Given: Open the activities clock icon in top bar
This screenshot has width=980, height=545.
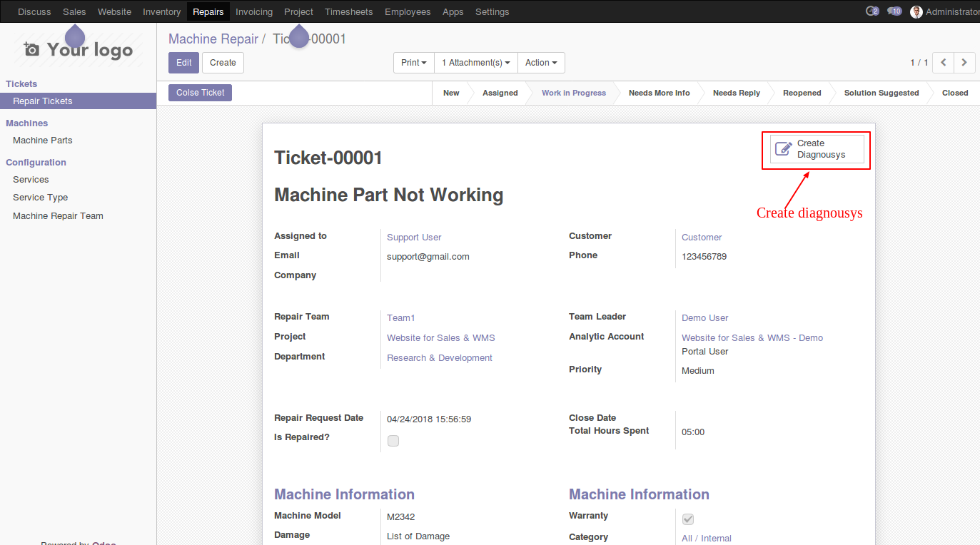Looking at the screenshot, I should 872,11.
